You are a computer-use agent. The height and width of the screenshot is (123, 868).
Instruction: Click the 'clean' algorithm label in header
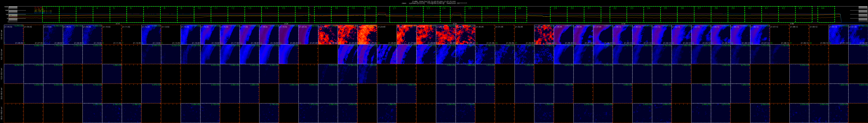[x=404, y=3]
